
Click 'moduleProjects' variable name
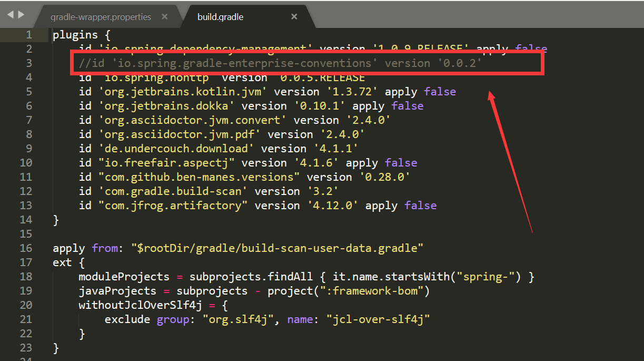(124, 277)
